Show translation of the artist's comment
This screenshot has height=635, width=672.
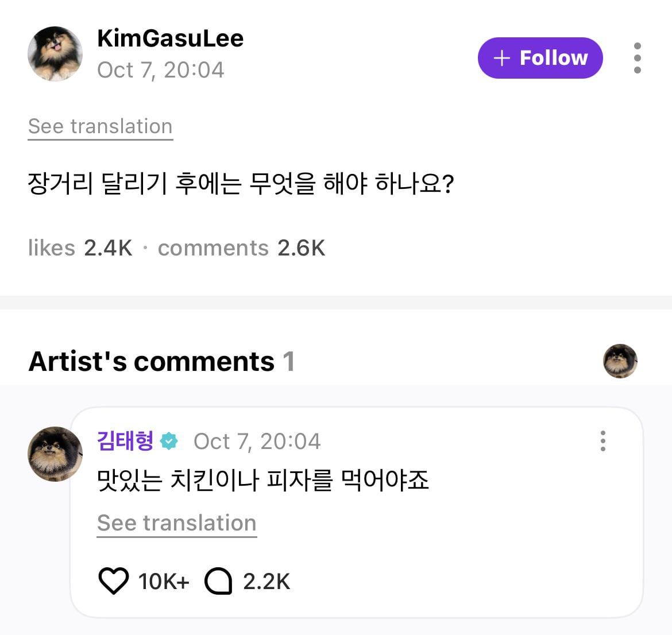176,523
